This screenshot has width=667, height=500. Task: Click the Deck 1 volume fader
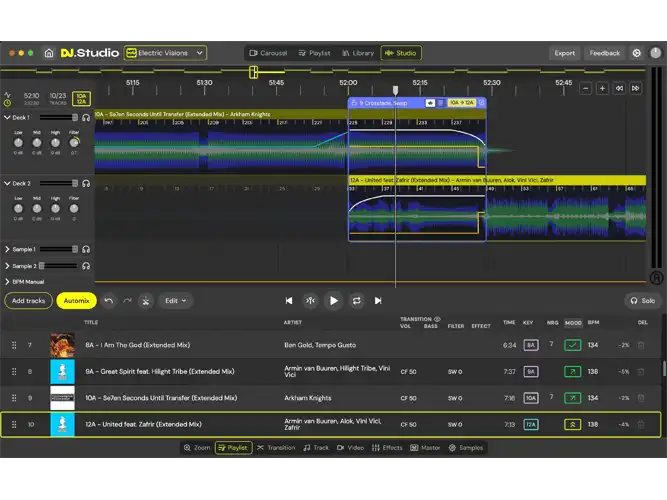59,117
